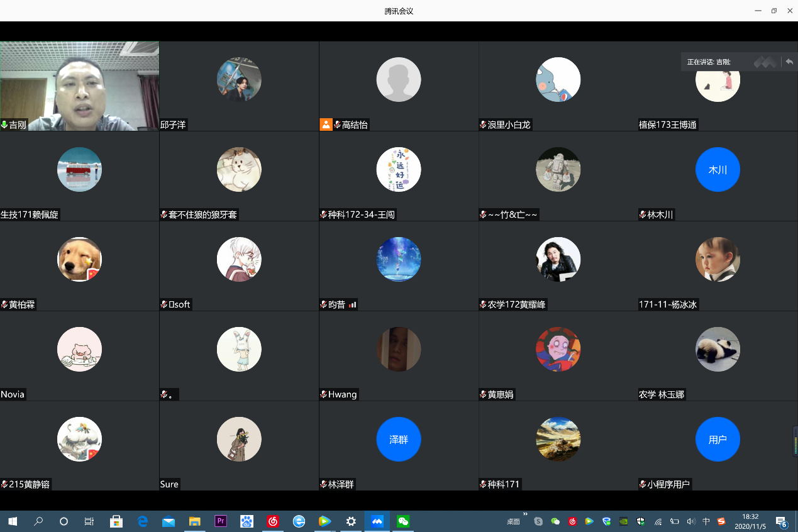Click the 泽群 blue circle avatar

[x=398, y=440]
